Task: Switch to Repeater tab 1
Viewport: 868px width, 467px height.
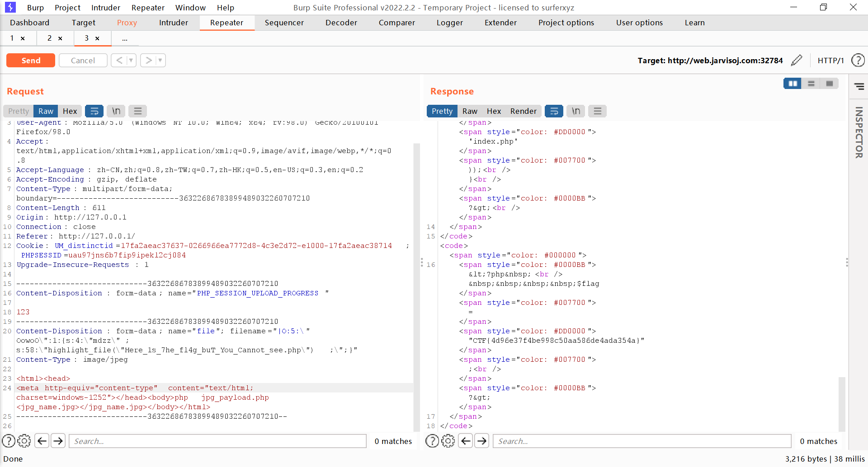Action: [x=12, y=38]
